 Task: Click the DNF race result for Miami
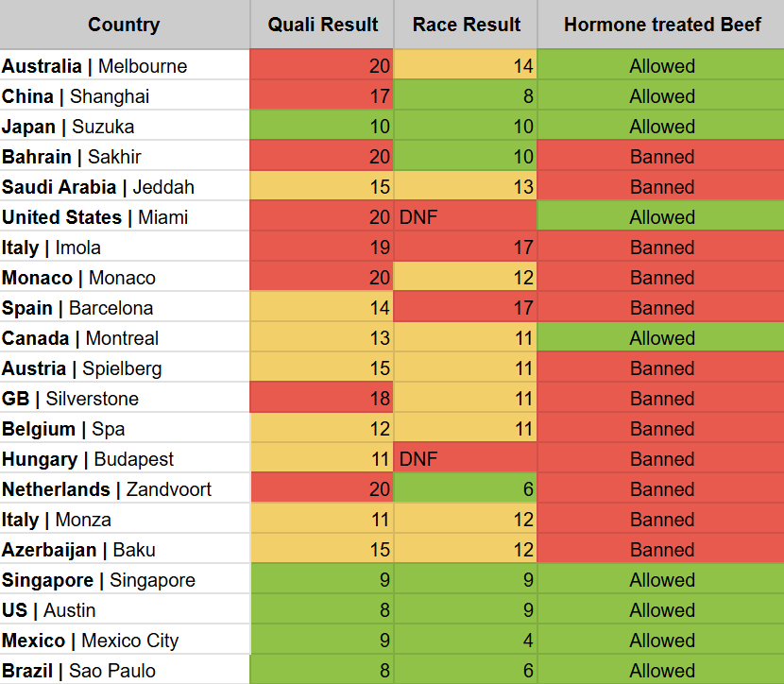tap(467, 217)
